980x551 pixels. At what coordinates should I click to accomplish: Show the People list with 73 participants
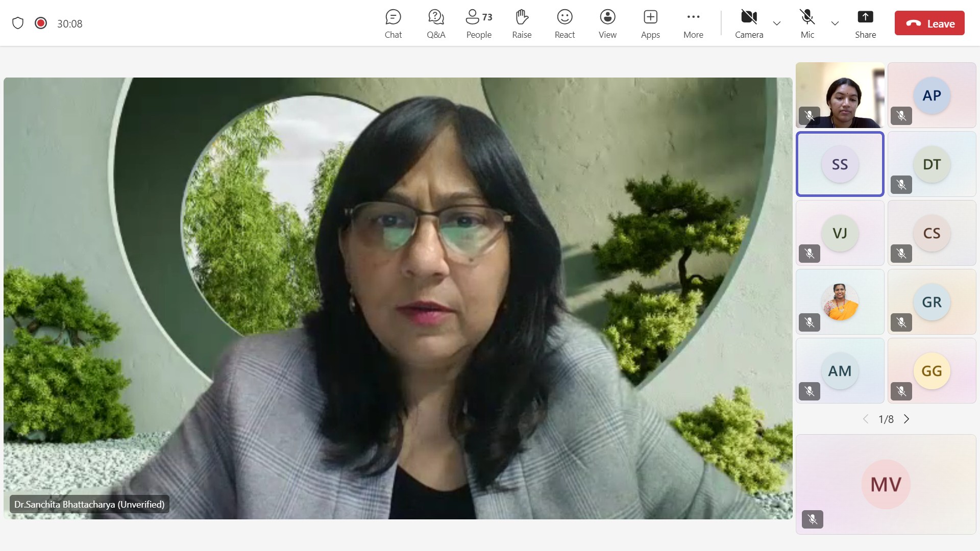pos(479,23)
